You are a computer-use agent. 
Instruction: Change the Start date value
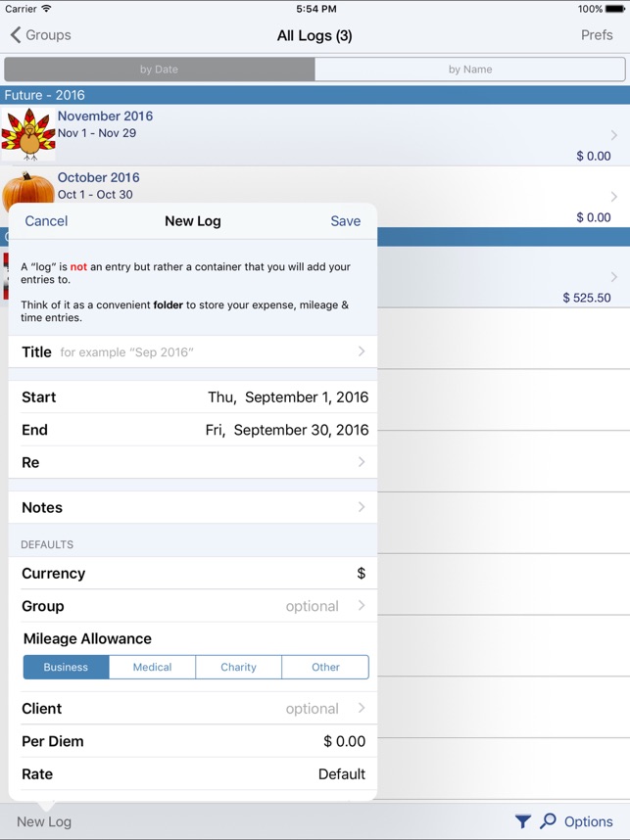tap(288, 397)
